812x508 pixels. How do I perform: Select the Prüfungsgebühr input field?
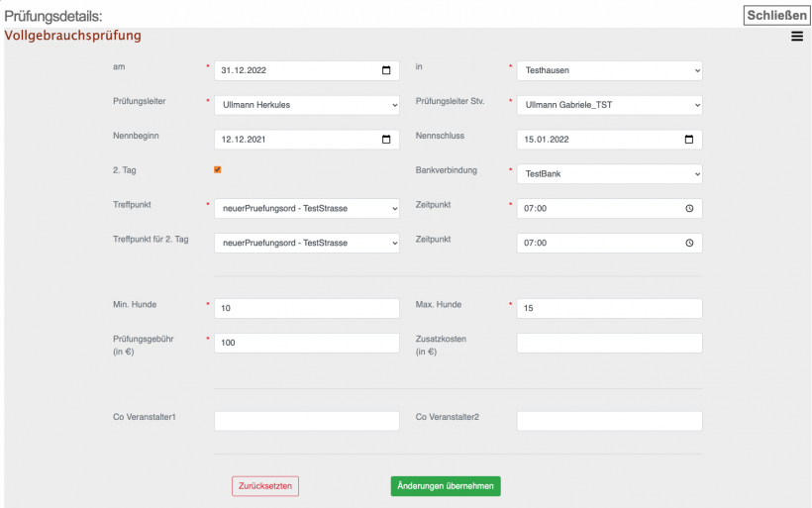point(306,343)
